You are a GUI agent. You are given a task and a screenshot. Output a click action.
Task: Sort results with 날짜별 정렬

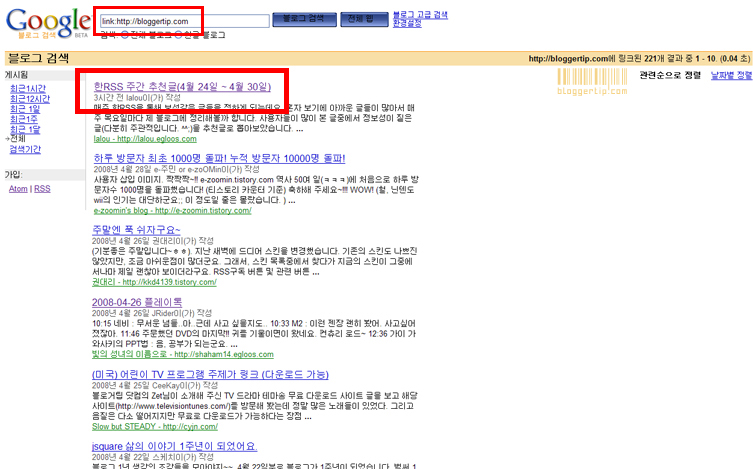[731, 75]
